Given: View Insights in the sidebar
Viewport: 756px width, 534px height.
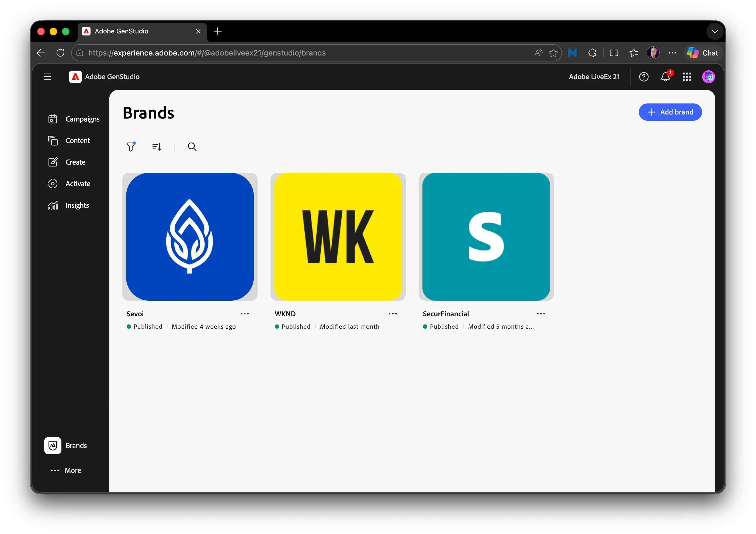Looking at the screenshot, I should click(68, 205).
